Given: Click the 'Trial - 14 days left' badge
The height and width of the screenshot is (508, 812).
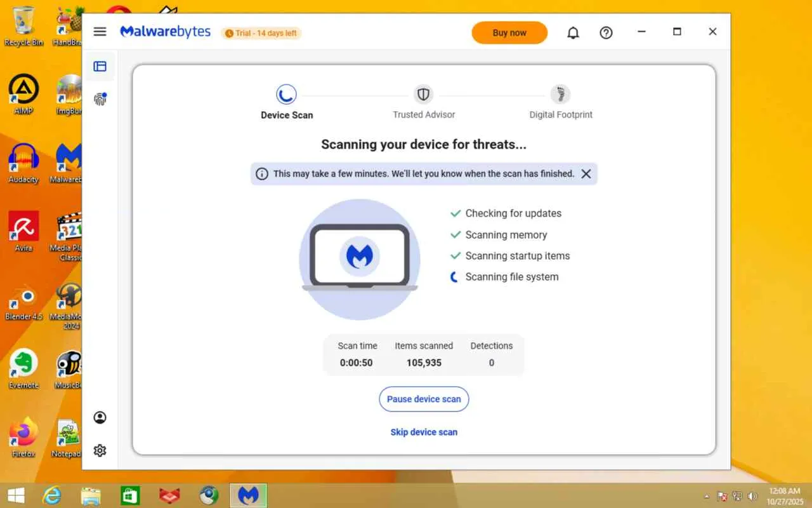Looking at the screenshot, I should pyautogui.click(x=261, y=33).
